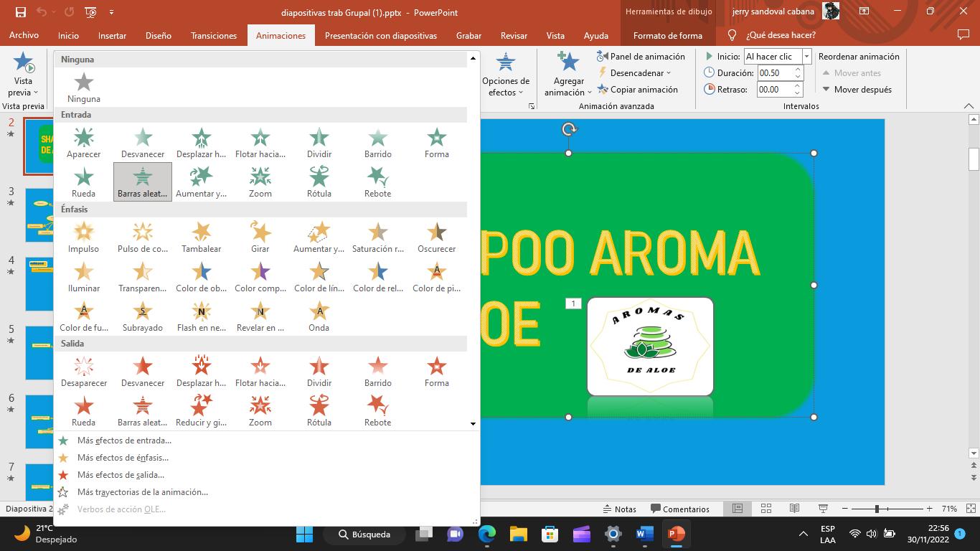Select the Aparecer entrance effect
The width and height of the screenshot is (980, 551).
pyautogui.click(x=84, y=142)
